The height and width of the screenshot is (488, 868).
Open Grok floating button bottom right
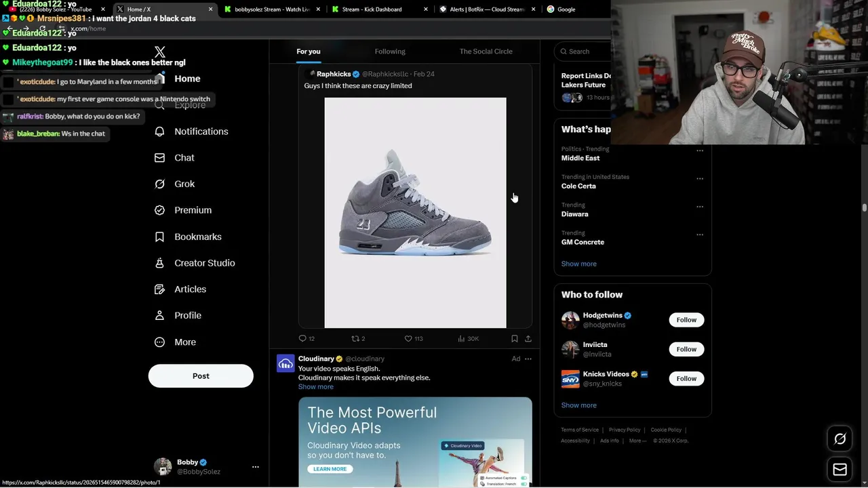840,439
